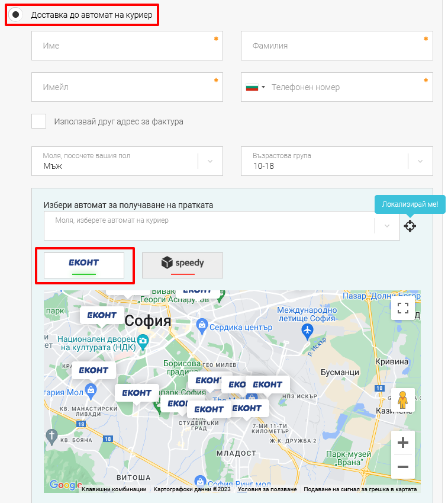Click the 'Локализирай ме!' tooltip
The width and height of the screenshot is (448, 503).
(410, 204)
